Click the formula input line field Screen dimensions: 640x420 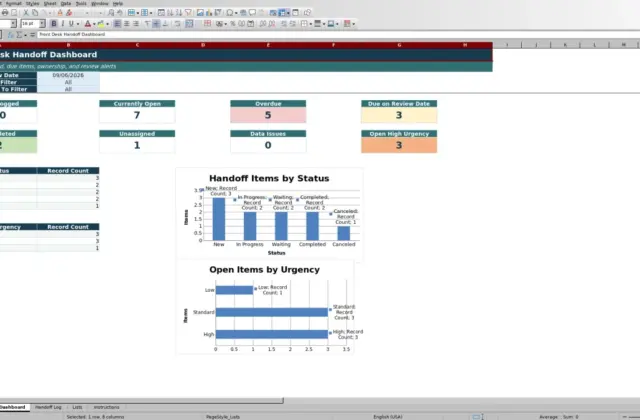pyautogui.click(x=339, y=35)
